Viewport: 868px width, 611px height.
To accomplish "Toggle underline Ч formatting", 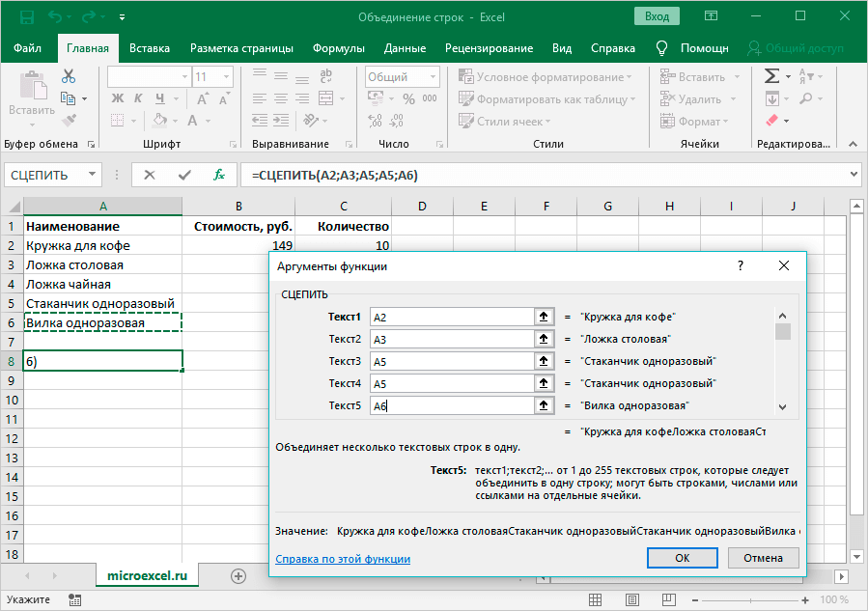I will click(160, 98).
